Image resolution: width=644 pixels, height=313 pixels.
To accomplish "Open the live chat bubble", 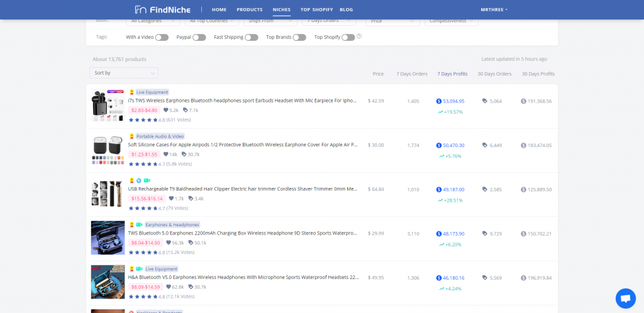I will 626,299.
